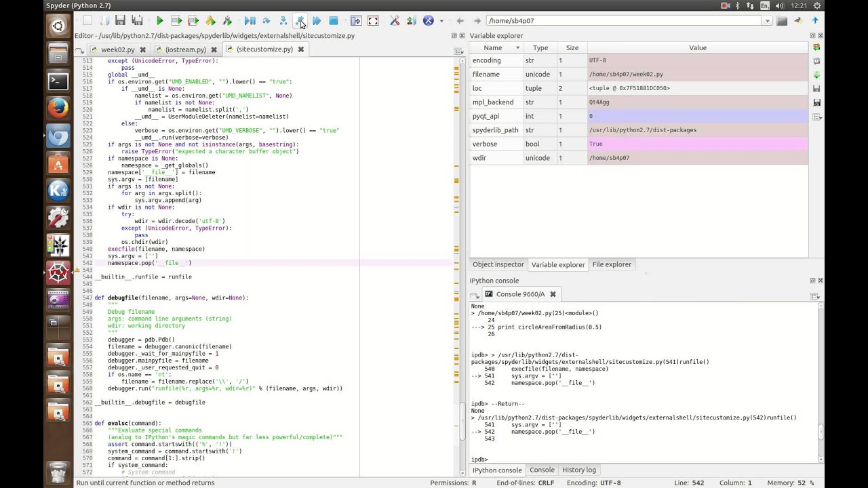This screenshot has height=488, width=868.
Task: Select the verbose variable row
Action: 639,144
